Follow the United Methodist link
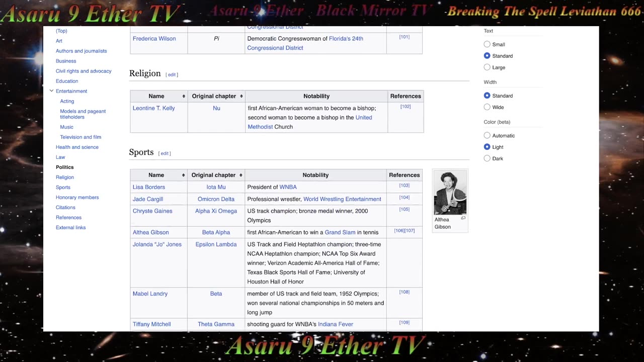Viewport: 644px width, 362px height. pos(310,122)
